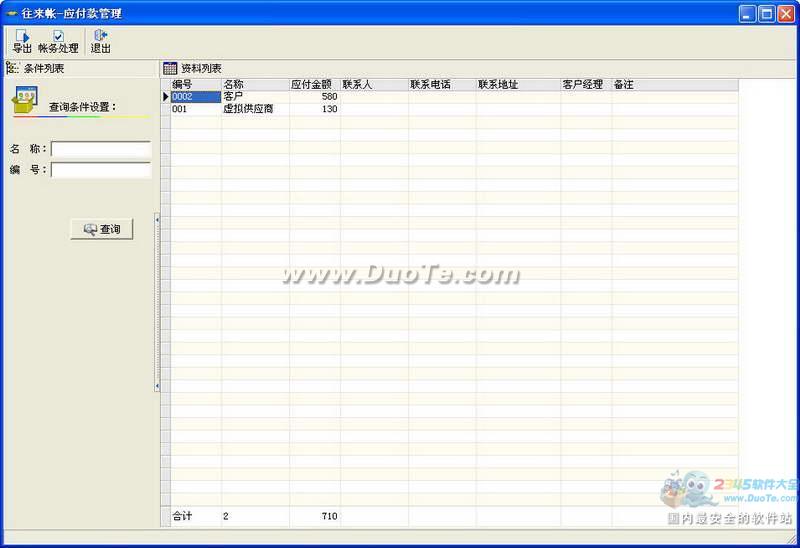Click the 条件列表 panel header icon
The width and height of the screenshot is (800, 548).
tap(13, 68)
